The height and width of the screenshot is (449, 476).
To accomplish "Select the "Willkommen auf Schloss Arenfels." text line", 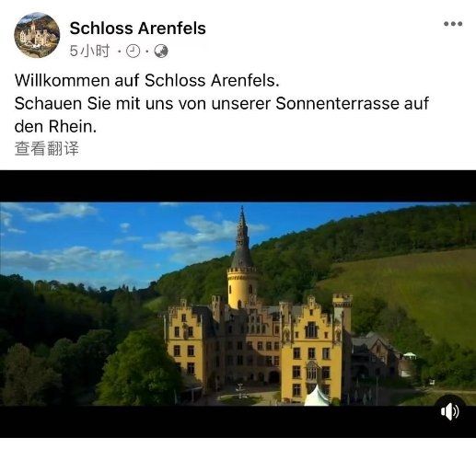I will pyautogui.click(x=147, y=81).
